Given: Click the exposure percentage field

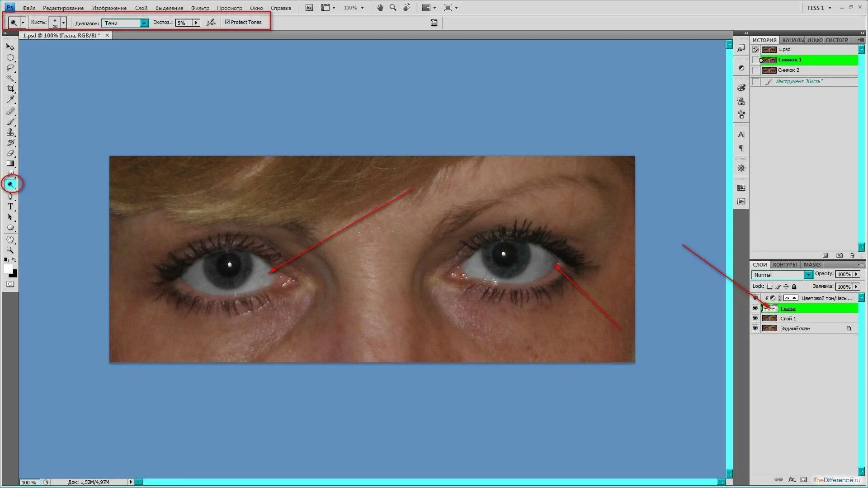Looking at the screenshot, I should coord(184,23).
